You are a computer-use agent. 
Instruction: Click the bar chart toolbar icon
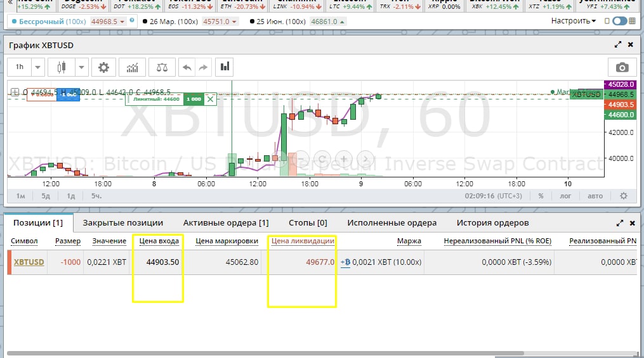tap(225, 67)
